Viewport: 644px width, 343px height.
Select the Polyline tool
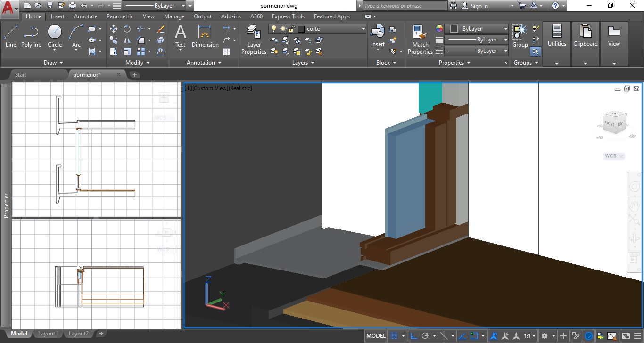31,36
